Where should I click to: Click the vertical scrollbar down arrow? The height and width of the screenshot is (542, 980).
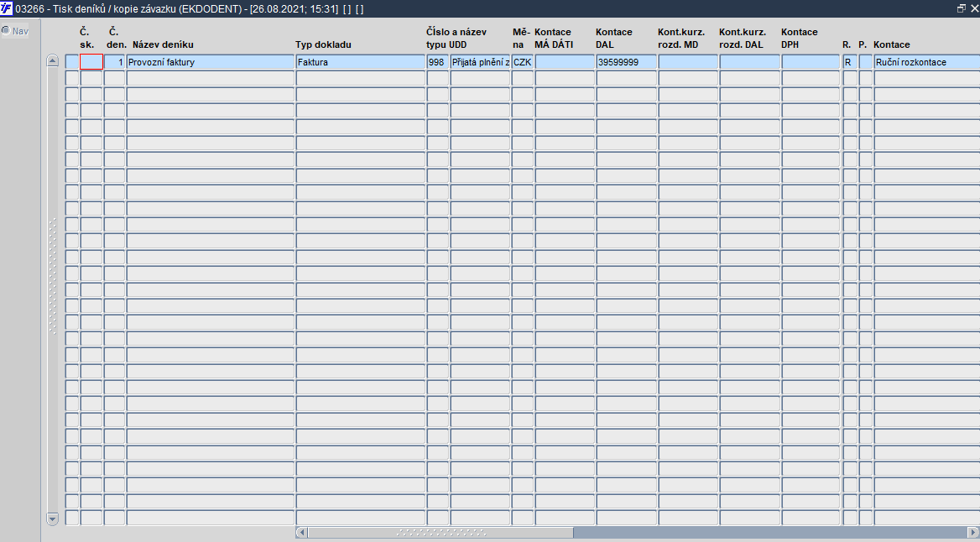point(53,519)
